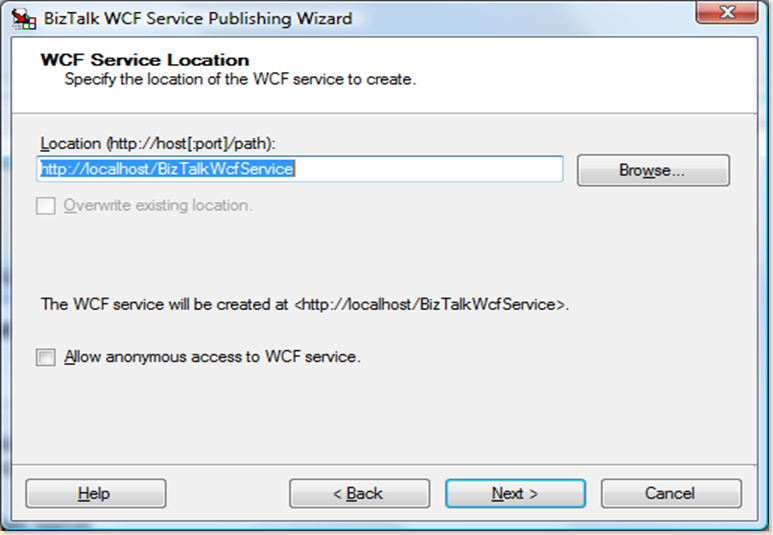The width and height of the screenshot is (773, 535).
Task: Tick the Overwrite existing location checkbox
Action: pyautogui.click(x=46, y=206)
